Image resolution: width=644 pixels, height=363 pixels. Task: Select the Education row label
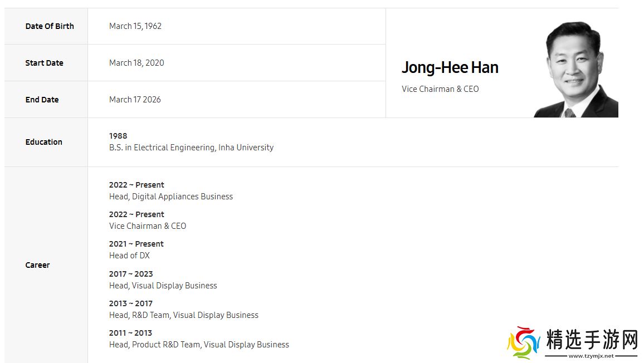pyautogui.click(x=43, y=142)
